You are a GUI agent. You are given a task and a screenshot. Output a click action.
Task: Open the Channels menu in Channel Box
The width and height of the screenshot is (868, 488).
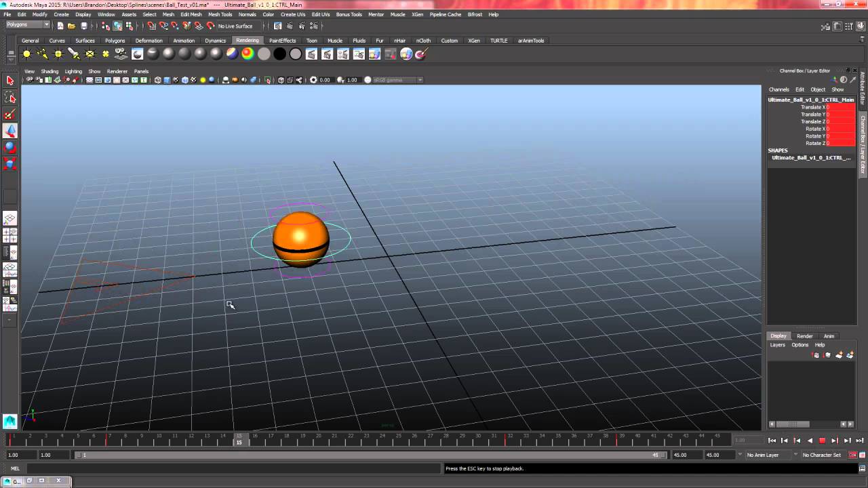[778, 89]
